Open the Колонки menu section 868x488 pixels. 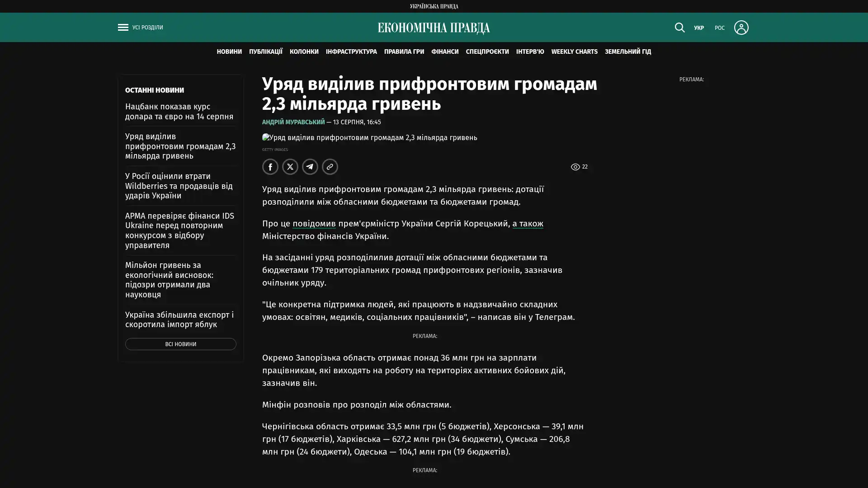304,52
